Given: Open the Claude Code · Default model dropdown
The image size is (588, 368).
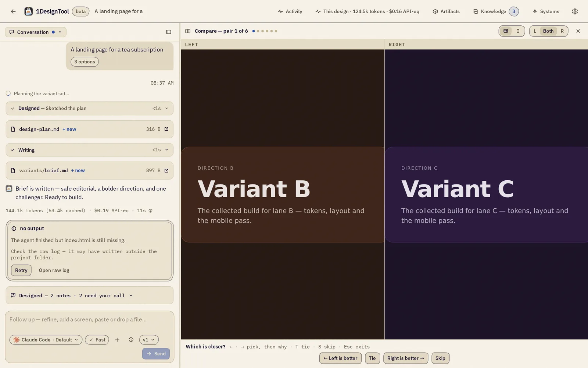Looking at the screenshot, I should (46, 340).
